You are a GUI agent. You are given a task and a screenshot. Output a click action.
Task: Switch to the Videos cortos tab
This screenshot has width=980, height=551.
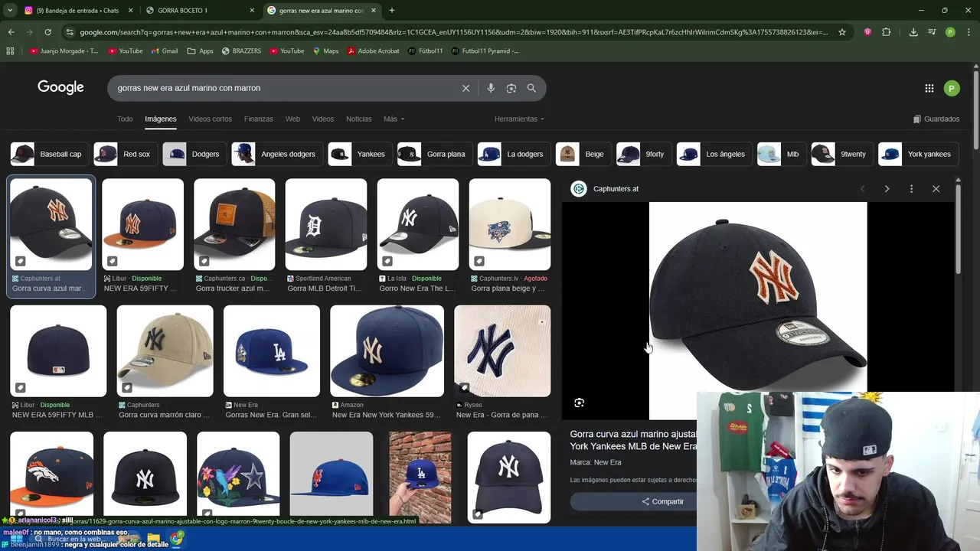click(210, 119)
